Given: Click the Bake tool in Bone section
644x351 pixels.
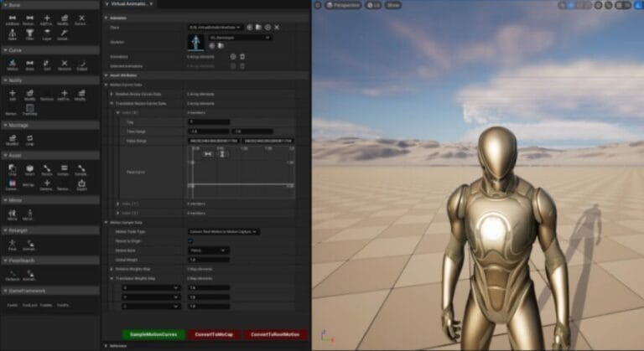Looking at the screenshot, I should (x=13, y=35).
